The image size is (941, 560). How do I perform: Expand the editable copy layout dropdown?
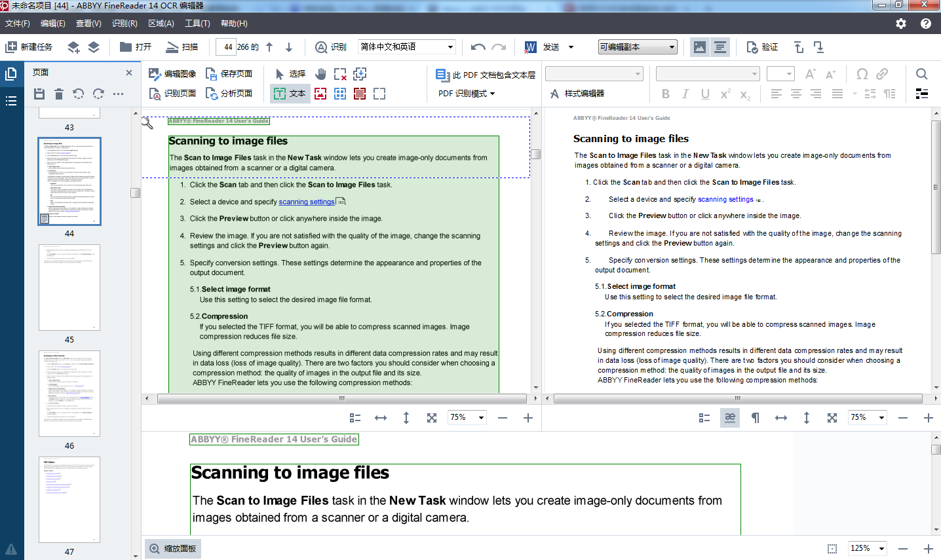pos(672,47)
